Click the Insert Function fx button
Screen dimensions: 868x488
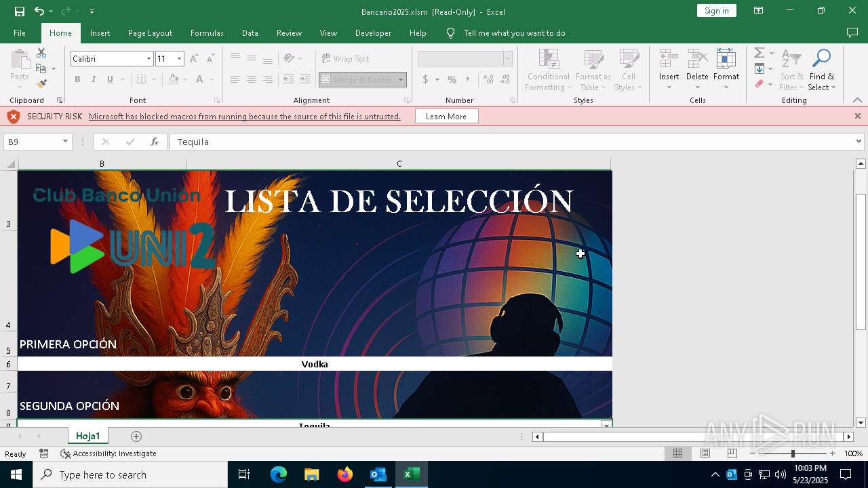155,142
